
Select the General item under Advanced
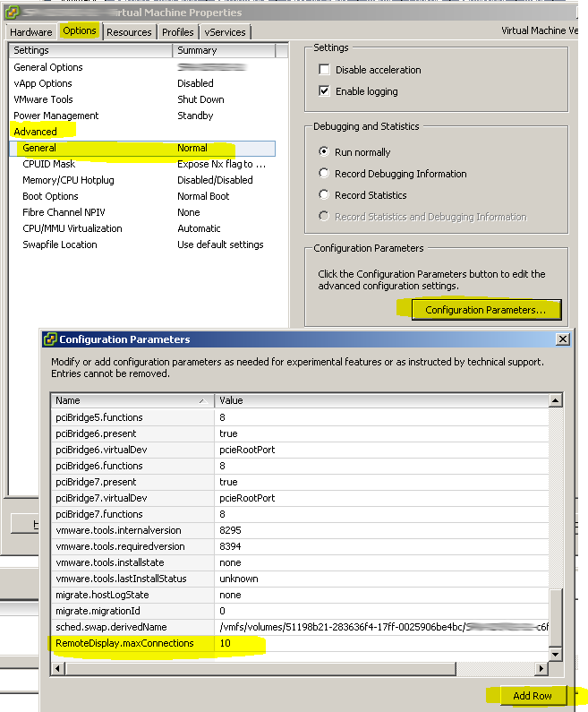[x=142, y=148]
